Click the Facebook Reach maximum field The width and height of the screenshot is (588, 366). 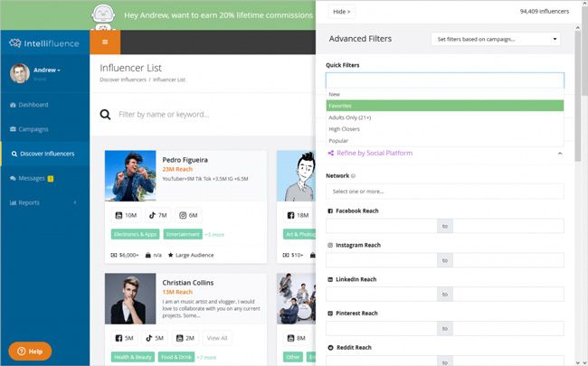click(x=508, y=226)
